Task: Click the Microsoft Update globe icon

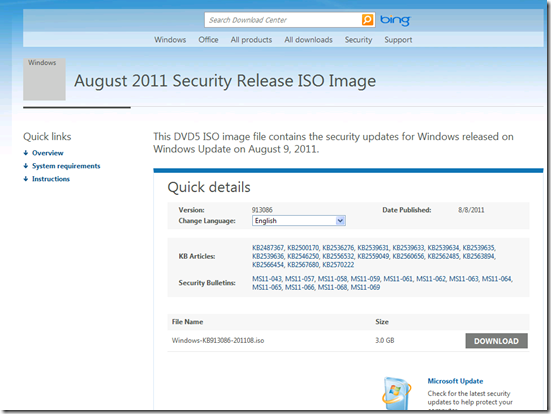Action: (397, 393)
